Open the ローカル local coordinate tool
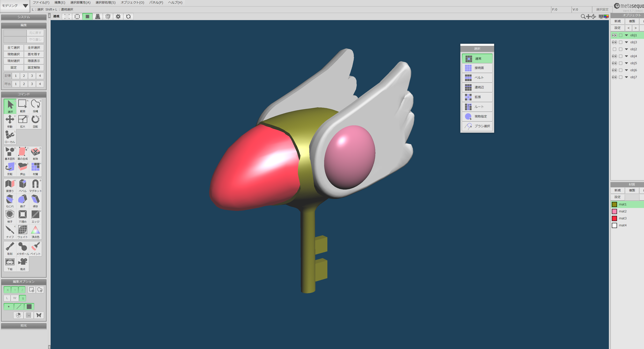Screen dimensions: 644x349 click(x=10, y=137)
